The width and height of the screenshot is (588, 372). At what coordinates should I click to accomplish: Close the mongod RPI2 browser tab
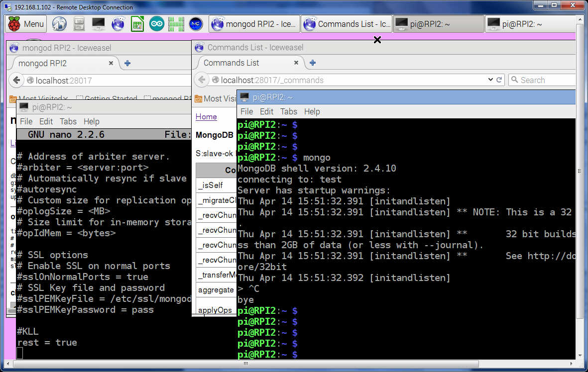coord(112,63)
